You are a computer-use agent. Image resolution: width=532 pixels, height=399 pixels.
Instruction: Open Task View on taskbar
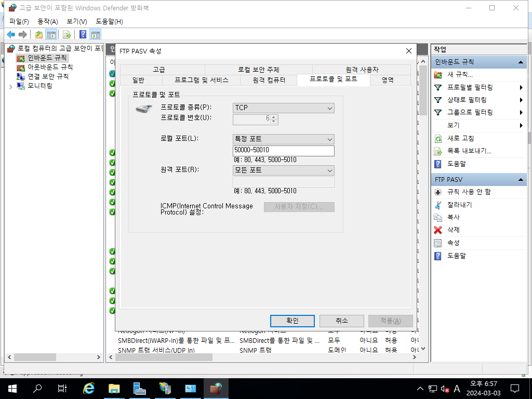62,389
